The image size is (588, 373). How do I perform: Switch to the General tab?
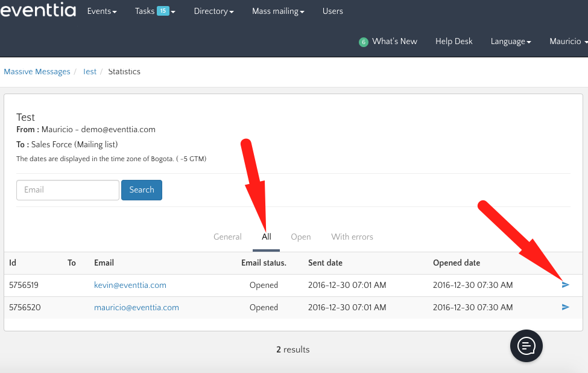(x=227, y=237)
